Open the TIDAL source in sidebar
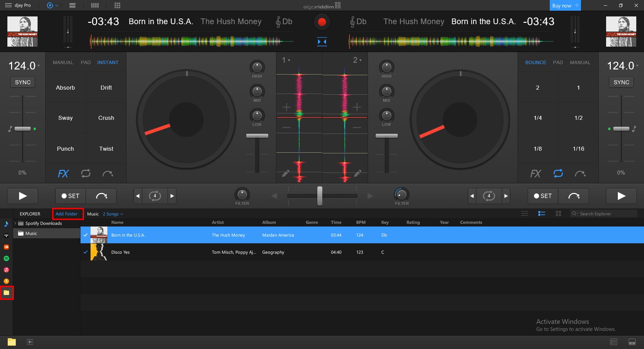The height and width of the screenshot is (349, 644). (x=6, y=236)
